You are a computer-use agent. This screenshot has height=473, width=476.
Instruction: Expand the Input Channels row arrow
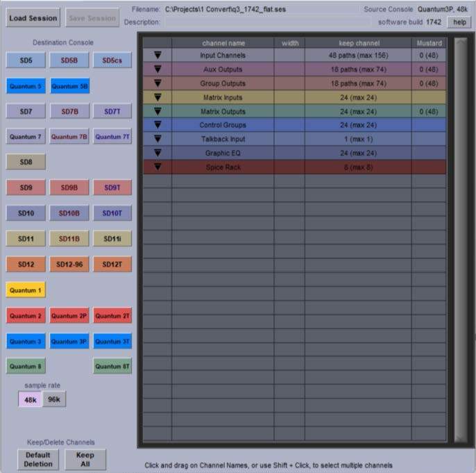tap(158, 56)
